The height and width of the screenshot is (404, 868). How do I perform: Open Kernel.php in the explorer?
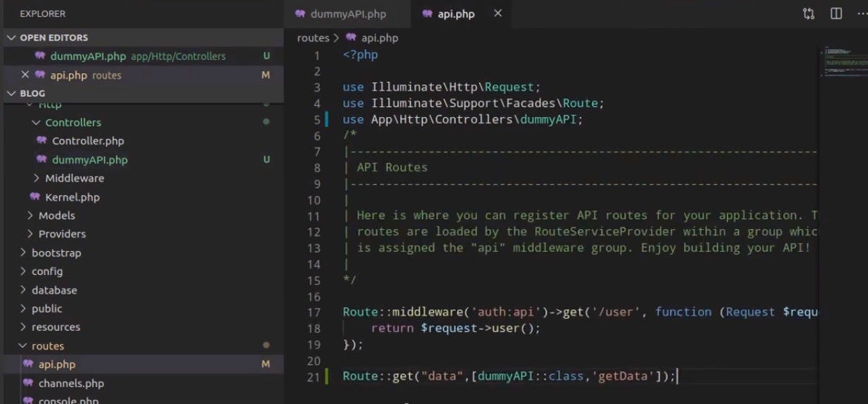pyautogui.click(x=142, y=197)
